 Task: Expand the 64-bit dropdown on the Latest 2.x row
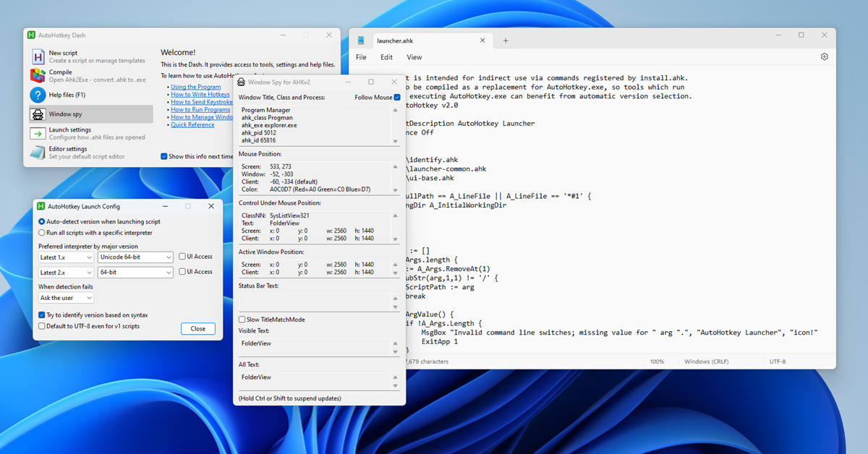click(135, 273)
